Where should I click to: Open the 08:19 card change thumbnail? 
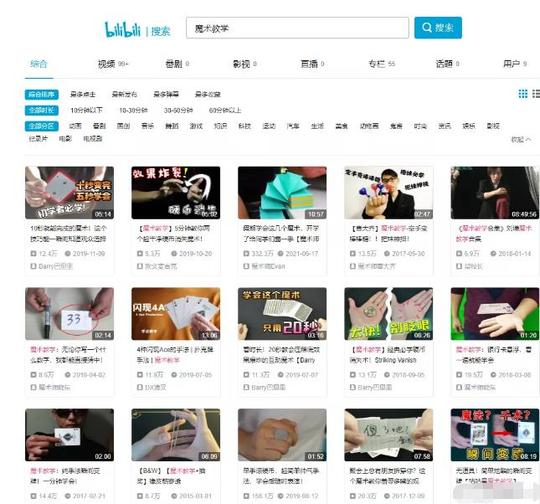(495, 435)
